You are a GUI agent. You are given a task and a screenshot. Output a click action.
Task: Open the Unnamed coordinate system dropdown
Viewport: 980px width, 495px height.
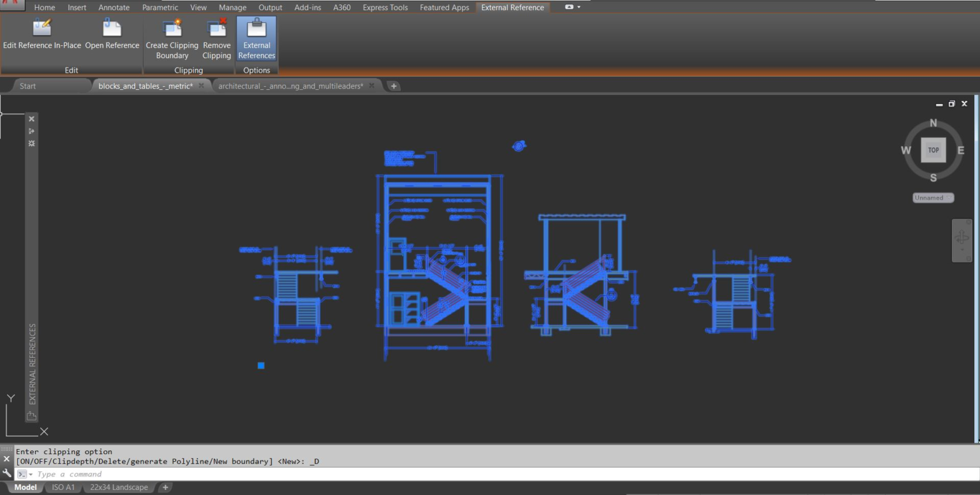point(933,198)
